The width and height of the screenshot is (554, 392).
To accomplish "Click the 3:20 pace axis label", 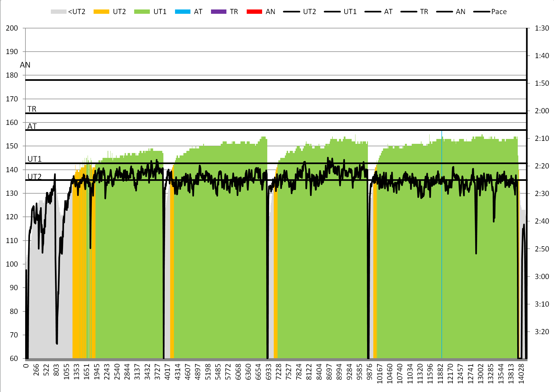I will [542, 332].
